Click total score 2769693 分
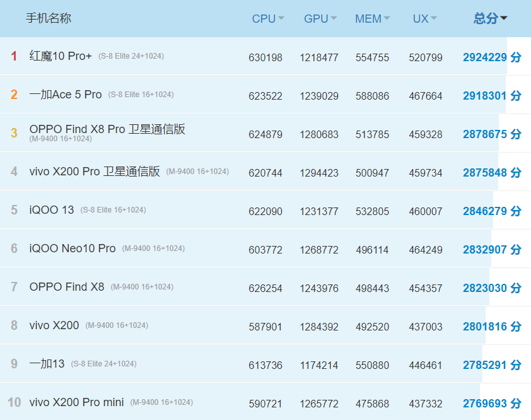The height and width of the screenshot is (420, 531). 492,404
